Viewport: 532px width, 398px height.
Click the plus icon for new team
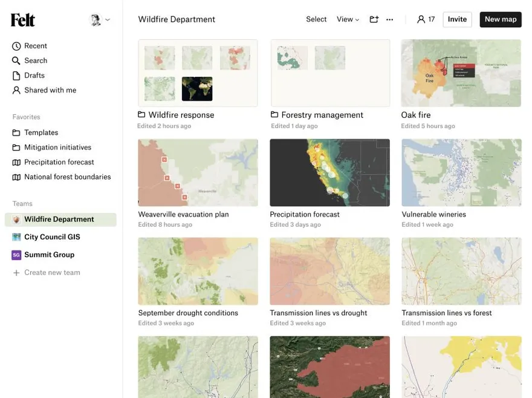[16, 273]
